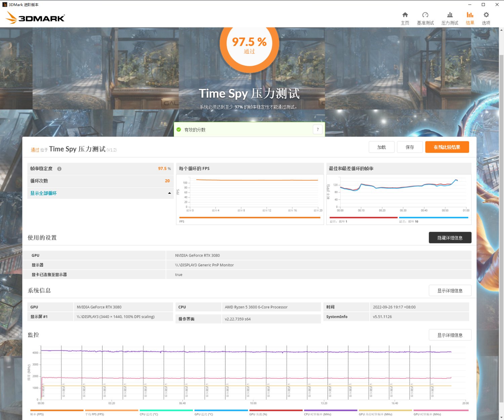Viewport: 504px width, 420px height.
Task: Click the vertical scrollbar thumb
Action: (501, 228)
